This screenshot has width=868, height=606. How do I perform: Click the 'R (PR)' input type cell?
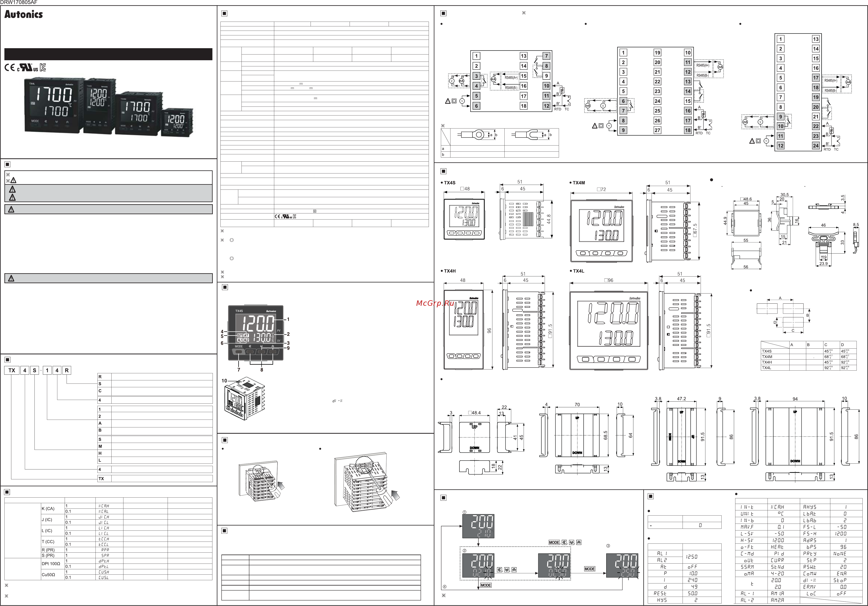pyautogui.click(x=53, y=550)
